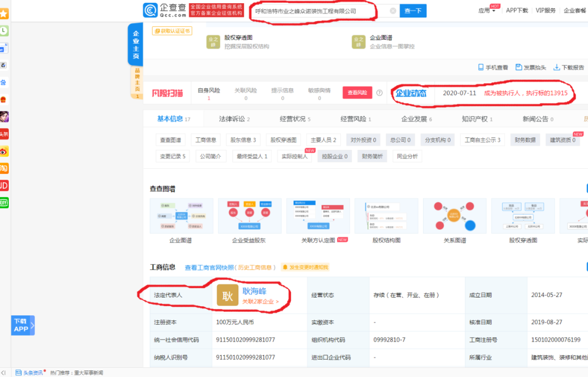Switch to the 法律诉讼 tab

tap(234, 119)
